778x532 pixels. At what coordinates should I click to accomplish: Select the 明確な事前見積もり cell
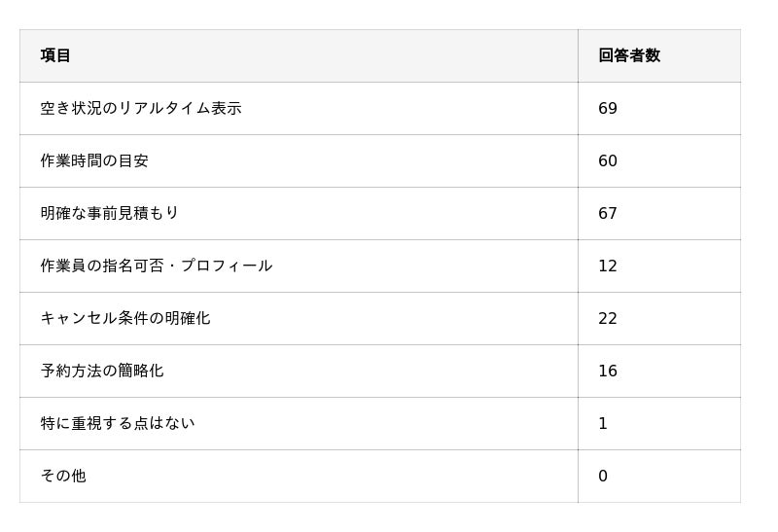pyautogui.click(x=110, y=213)
